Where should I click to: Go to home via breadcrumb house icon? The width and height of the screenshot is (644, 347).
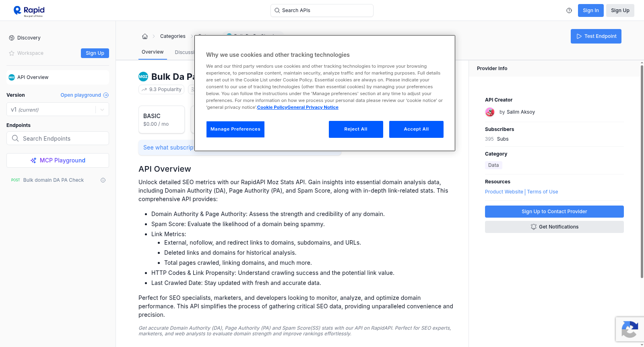(x=145, y=36)
